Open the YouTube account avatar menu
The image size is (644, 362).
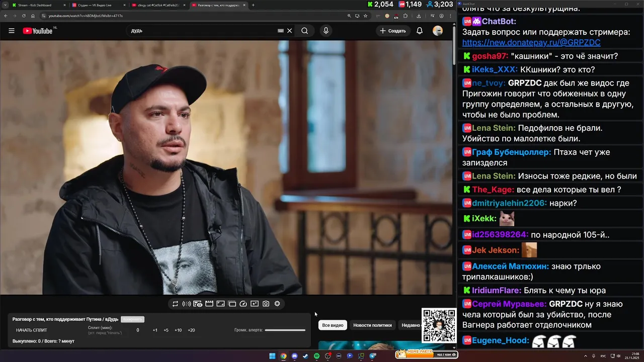(x=438, y=31)
